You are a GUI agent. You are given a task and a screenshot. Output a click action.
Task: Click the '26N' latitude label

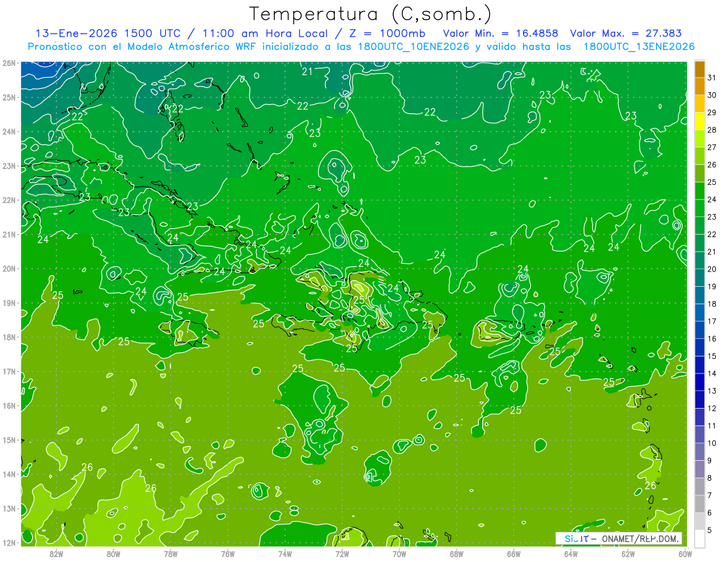coord(8,62)
